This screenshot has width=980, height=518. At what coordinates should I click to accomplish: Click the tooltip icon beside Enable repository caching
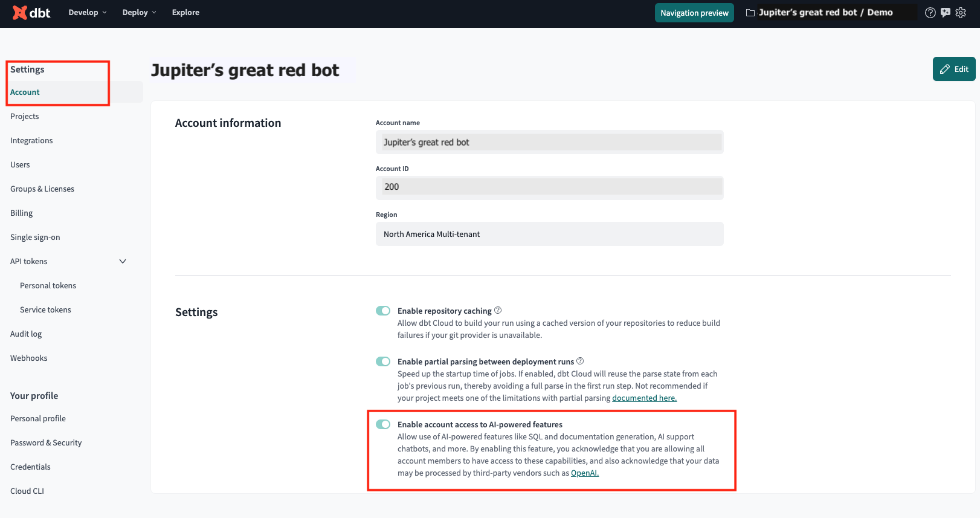[497, 309]
